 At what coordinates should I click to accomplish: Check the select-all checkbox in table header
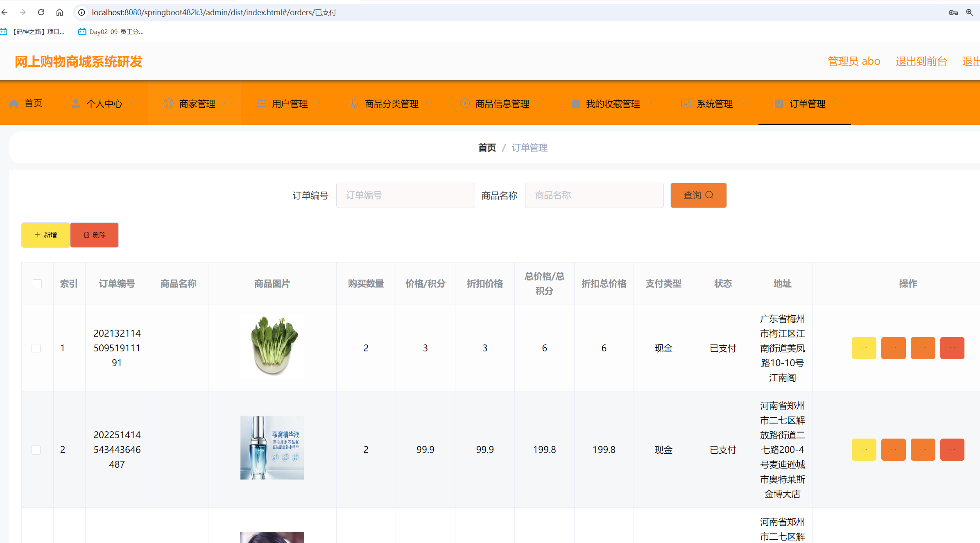pos(37,283)
